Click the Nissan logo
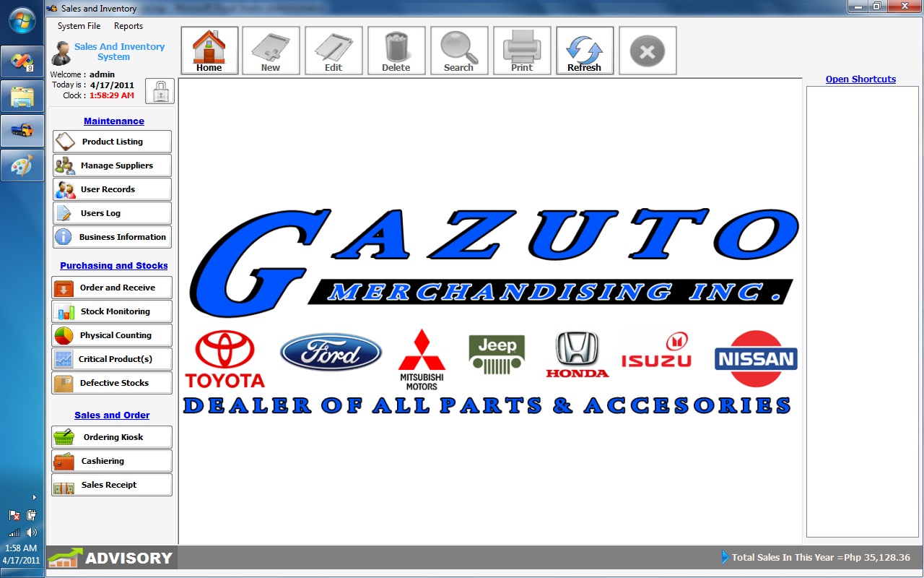924x578 pixels. [x=756, y=358]
